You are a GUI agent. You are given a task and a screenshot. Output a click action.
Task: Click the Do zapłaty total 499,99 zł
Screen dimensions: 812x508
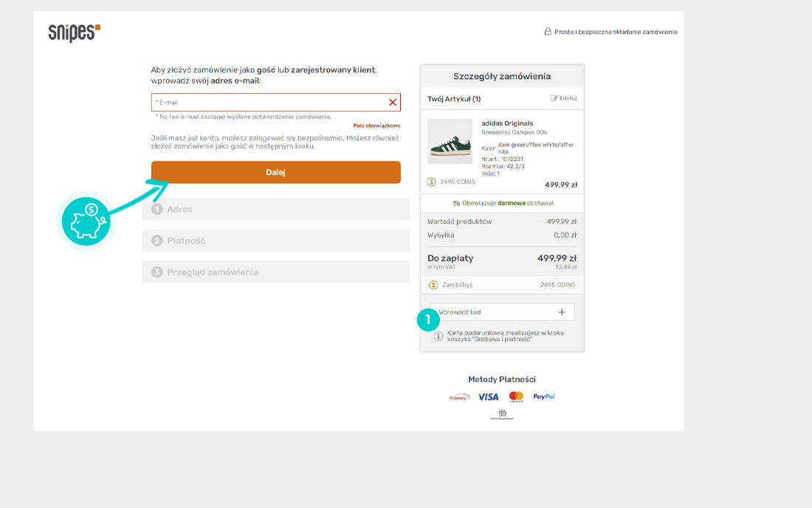(x=557, y=258)
